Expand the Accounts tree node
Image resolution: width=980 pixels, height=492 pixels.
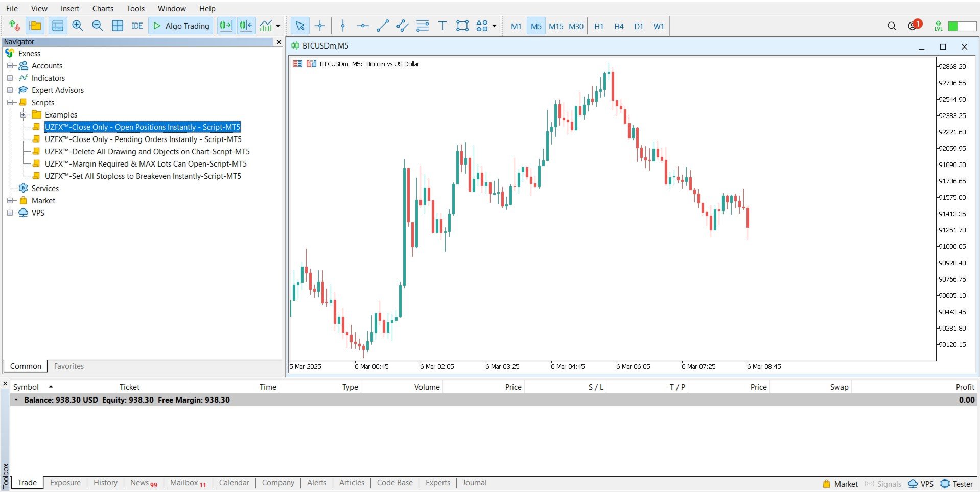(10, 65)
